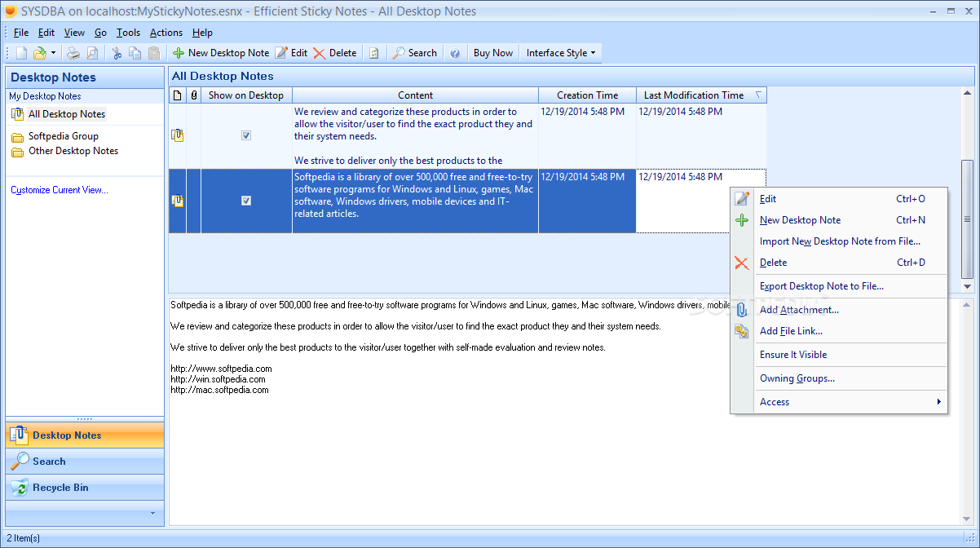Click the note type icon column header
This screenshot has width=980, height=548.
point(178,95)
